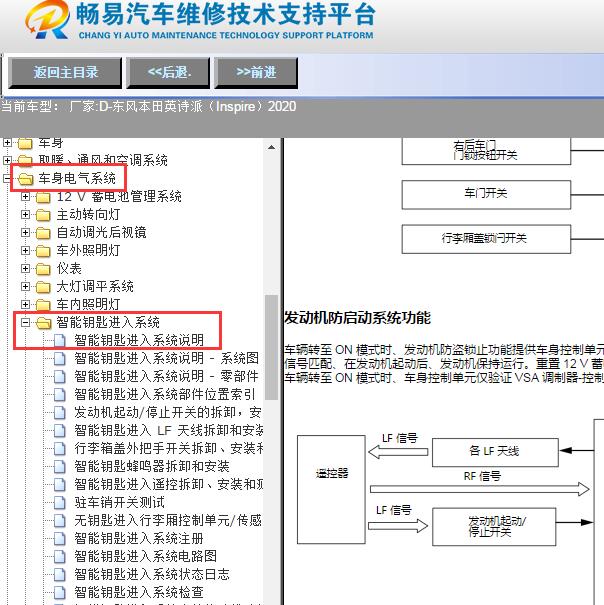
Task: Click document icon of 智能钥匙进入系统注册
Action: (59, 538)
